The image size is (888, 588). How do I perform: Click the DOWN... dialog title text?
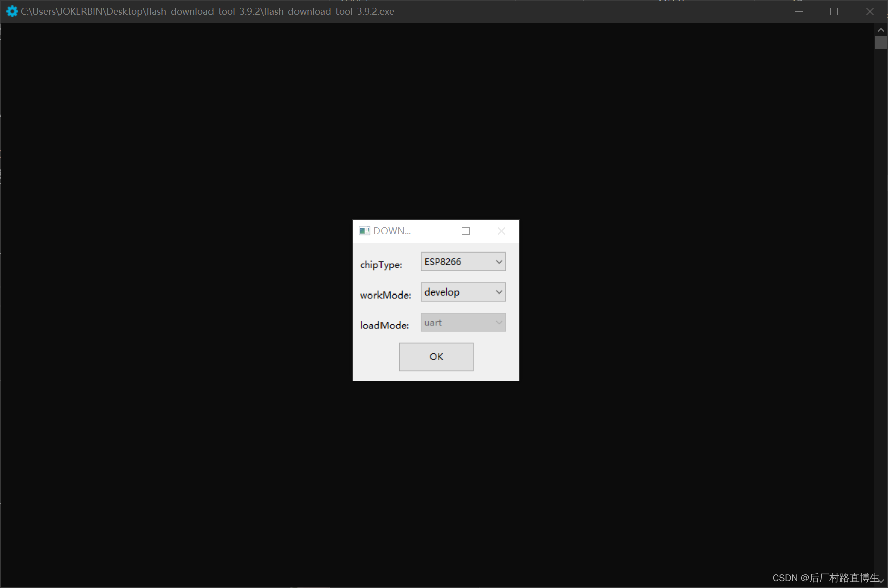[392, 231]
